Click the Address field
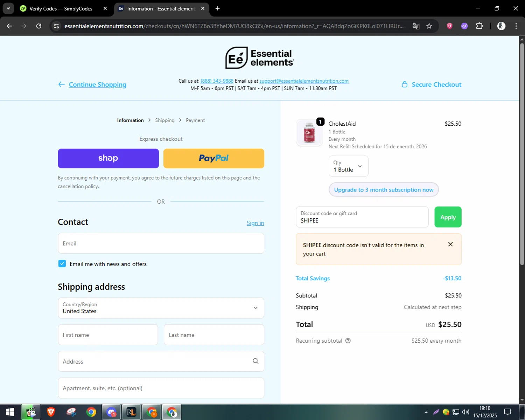525x420 pixels. 161,361
